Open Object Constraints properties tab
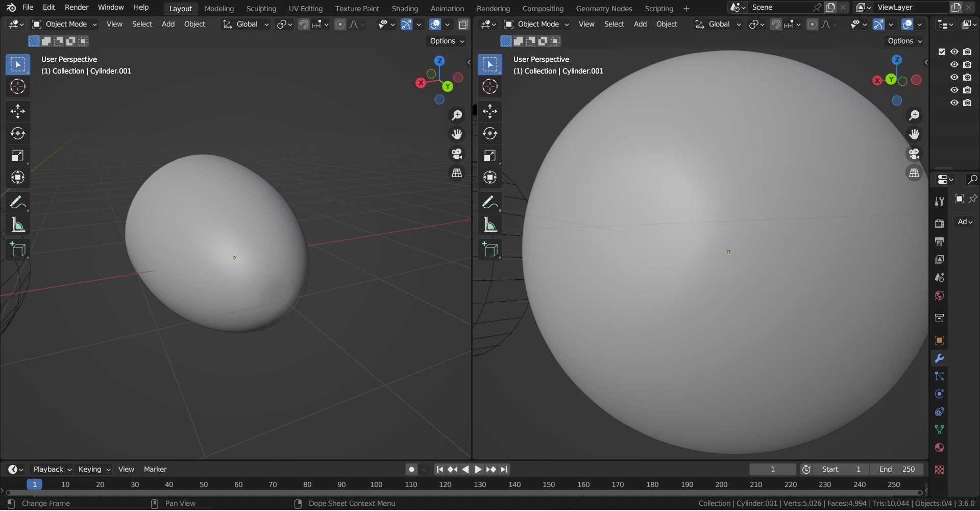Screen dimensions: 980x511 (939, 412)
